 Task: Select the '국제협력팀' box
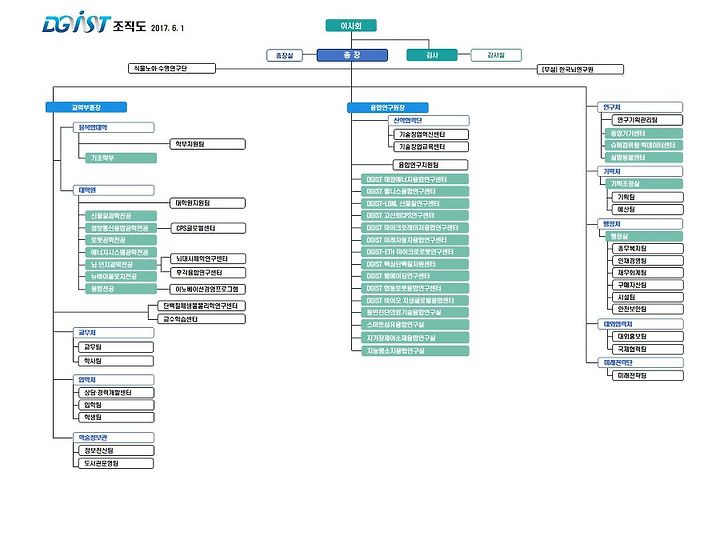tap(647, 349)
